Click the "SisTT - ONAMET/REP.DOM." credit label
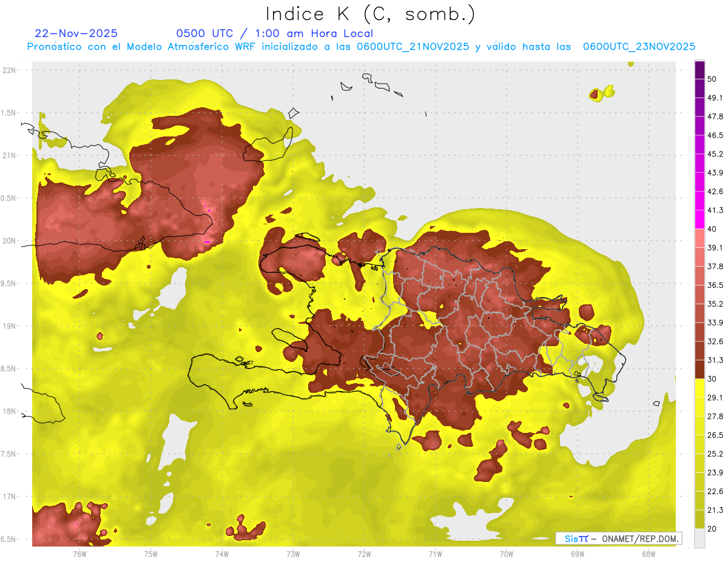Viewport: 728px width, 562px height. (x=618, y=538)
